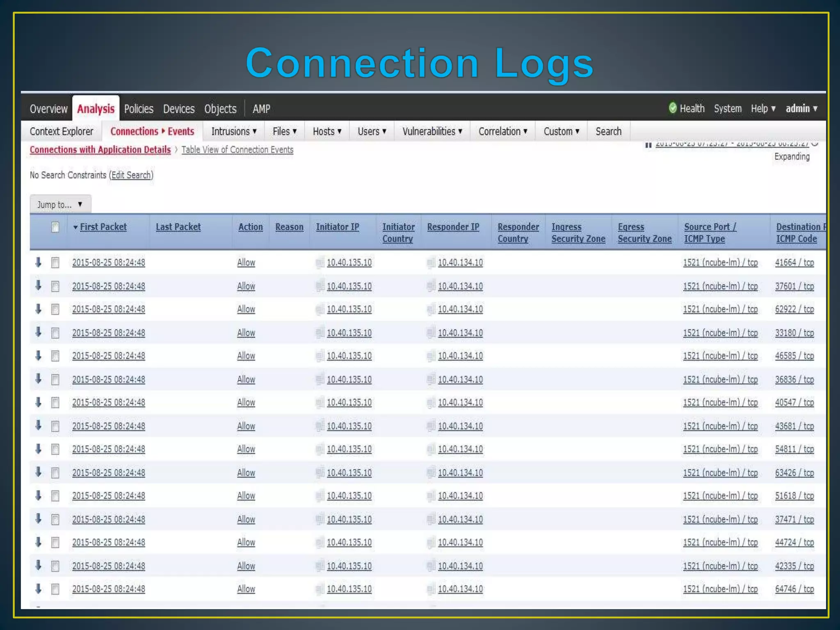
Task: Click initiator host icon in row with port 64746
Action: pyautogui.click(x=320, y=589)
